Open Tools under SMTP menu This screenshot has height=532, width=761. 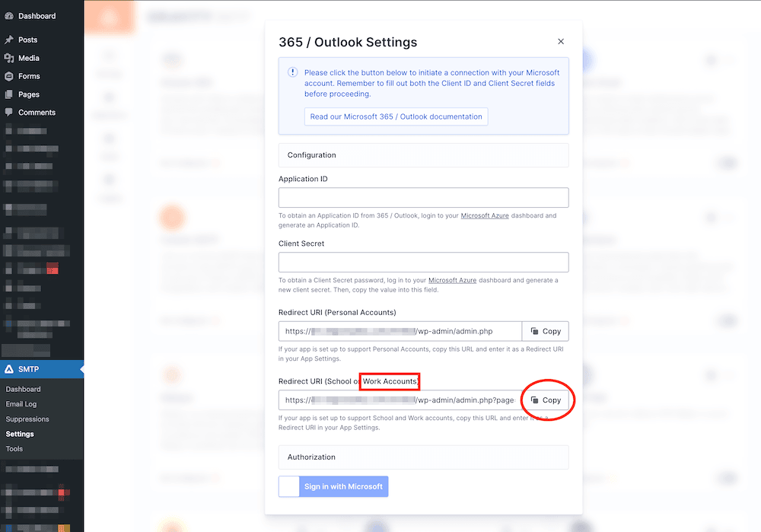[x=14, y=449]
